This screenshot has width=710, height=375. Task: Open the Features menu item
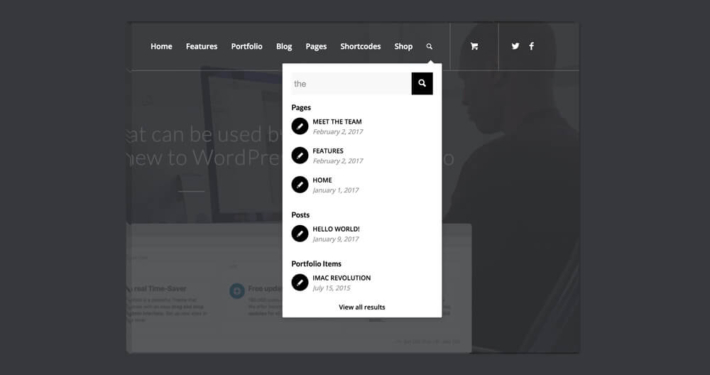(201, 46)
